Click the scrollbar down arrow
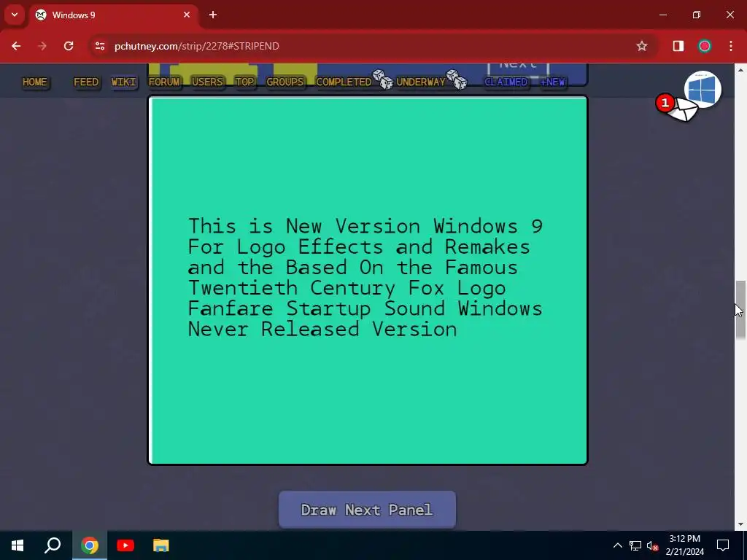Screen dimensions: 747x560 pos(740,524)
